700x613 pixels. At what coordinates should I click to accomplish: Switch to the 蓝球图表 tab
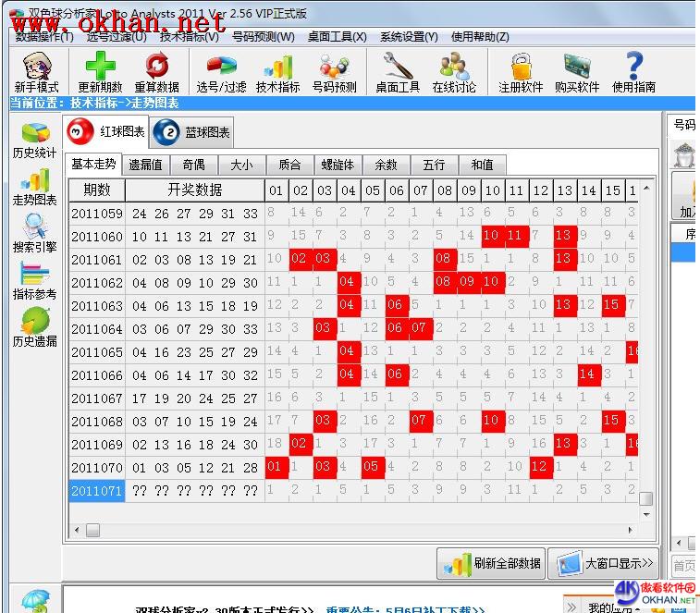[x=192, y=132]
